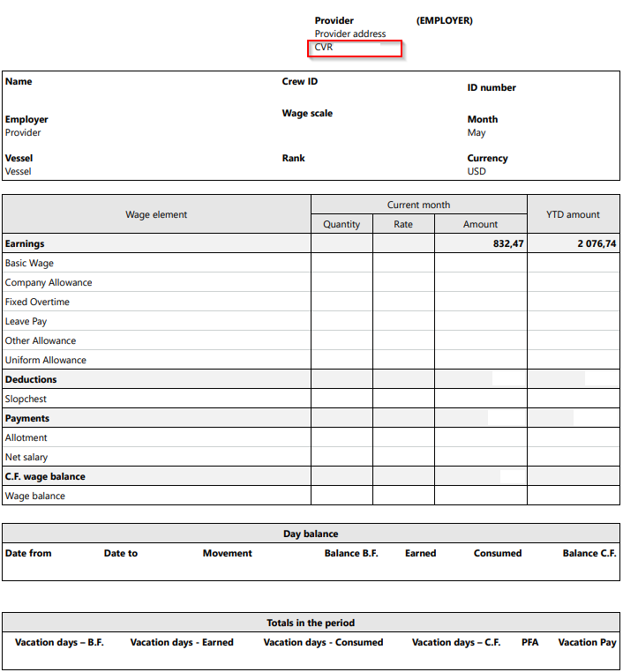Select the Provider heading at top

[334, 20]
